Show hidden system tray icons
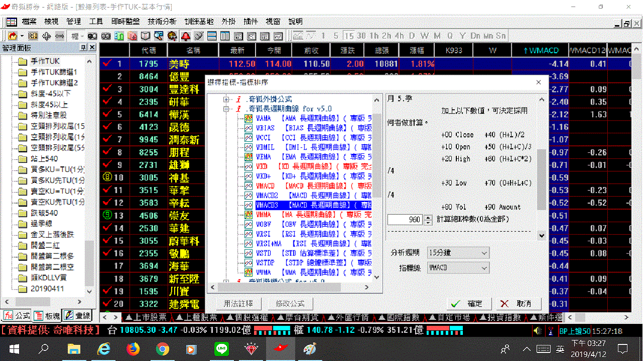 tap(527, 349)
